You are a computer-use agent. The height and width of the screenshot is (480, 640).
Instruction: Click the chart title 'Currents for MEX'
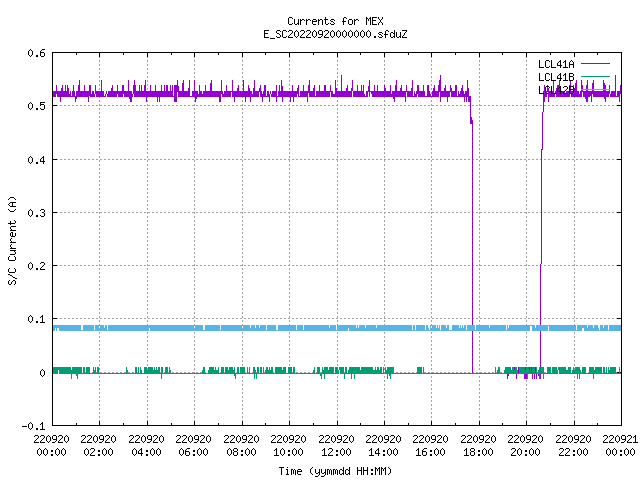point(335,21)
